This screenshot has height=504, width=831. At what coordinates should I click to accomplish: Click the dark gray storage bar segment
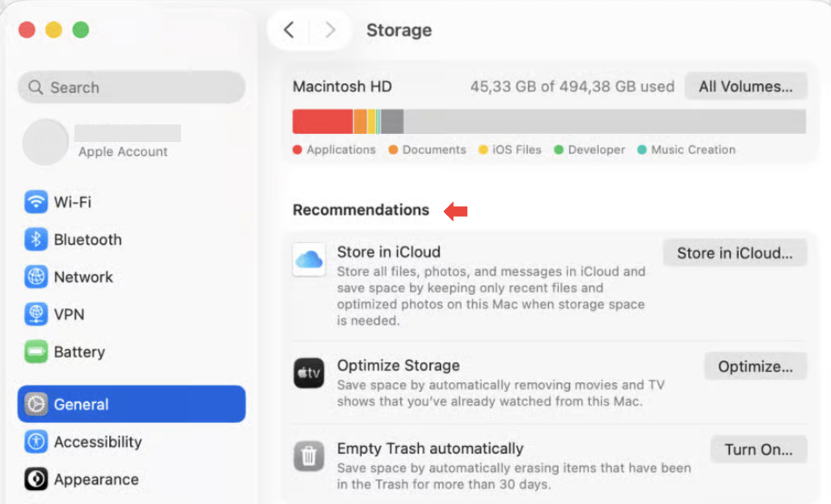click(392, 121)
